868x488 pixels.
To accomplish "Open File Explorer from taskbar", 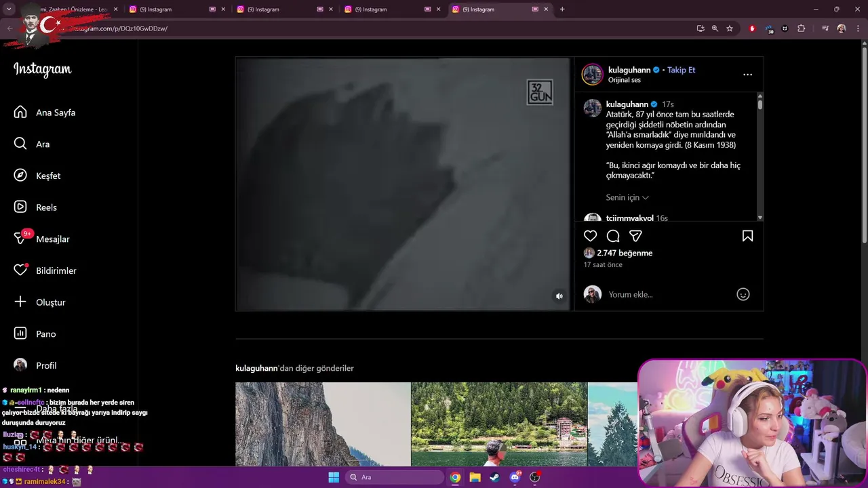I will coord(475,477).
